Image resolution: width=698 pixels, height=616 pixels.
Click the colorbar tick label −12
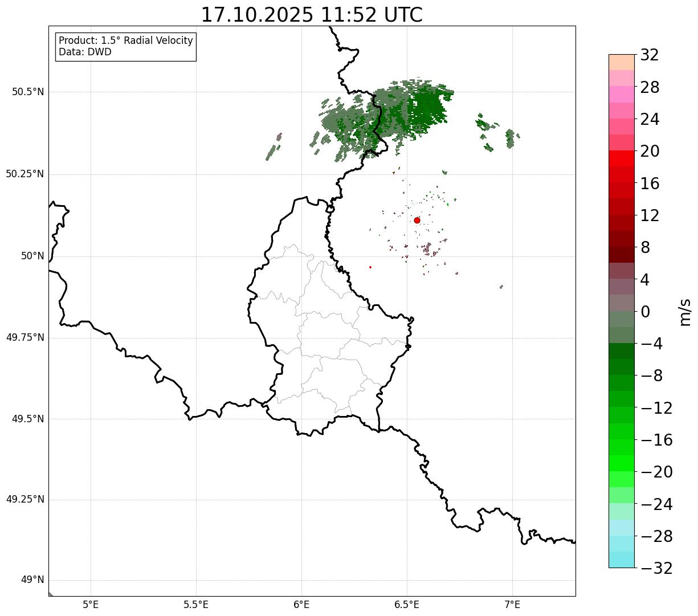[656, 408]
